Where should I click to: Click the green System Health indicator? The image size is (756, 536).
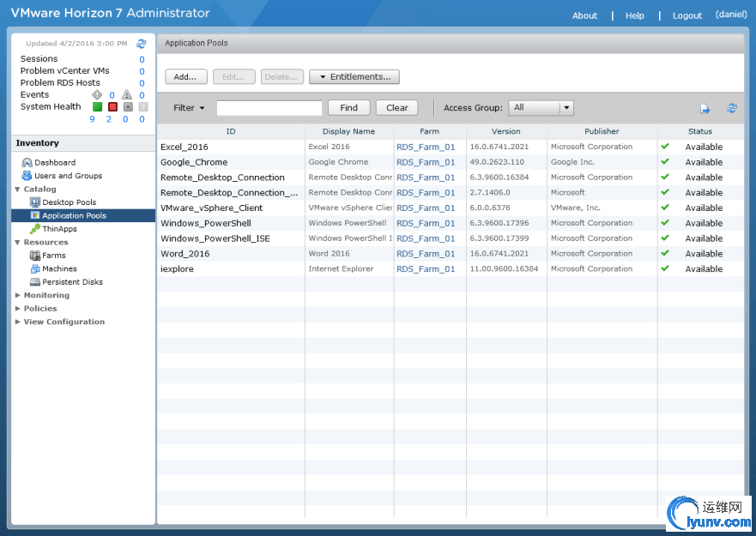pos(97,107)
